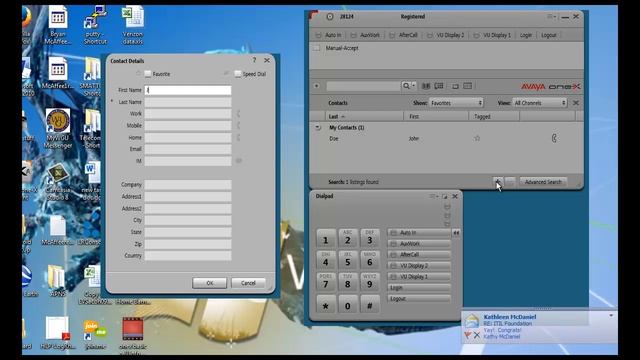This screenshot has width=640, height=360.
Task: Toggle Auto In feature button in Dialpad
Action: (x=419, y=233)
